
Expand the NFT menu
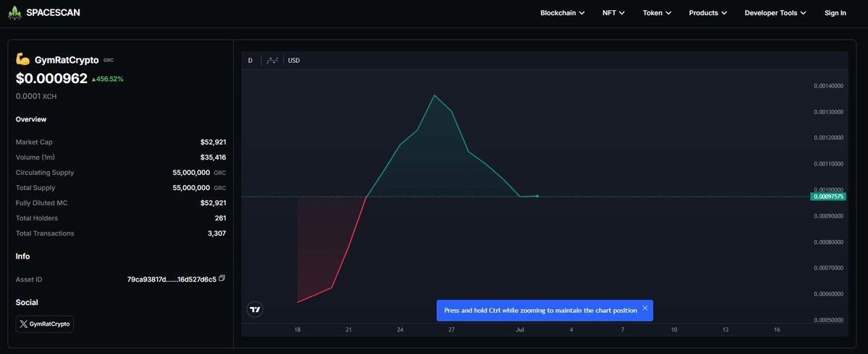[613, 13]
